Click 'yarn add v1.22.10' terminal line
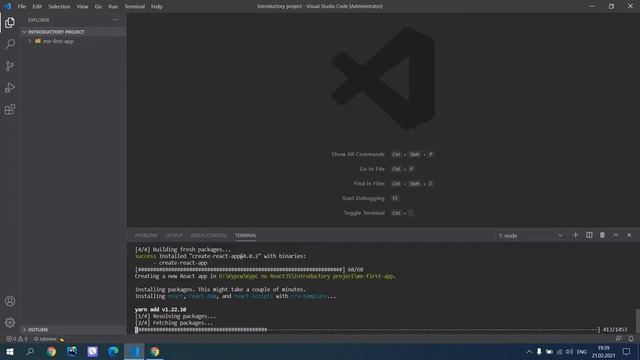The height and width of the screenshot is (360, 640). (160, 309)
